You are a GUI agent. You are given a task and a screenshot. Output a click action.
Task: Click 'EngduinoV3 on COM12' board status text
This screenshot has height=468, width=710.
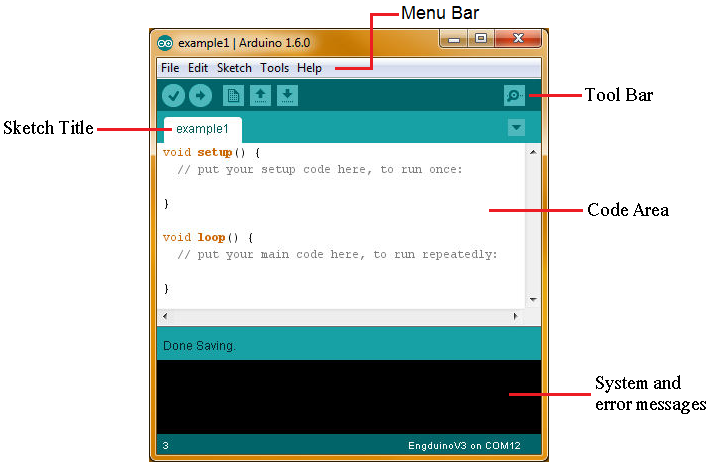pos(464,446)
